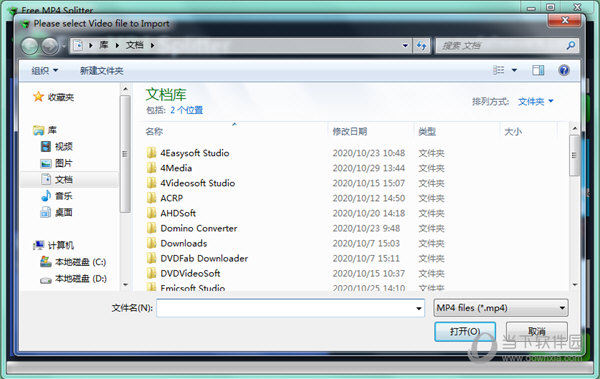
Task: Click folder icon of Domino Converter
Action: [152, 228]
